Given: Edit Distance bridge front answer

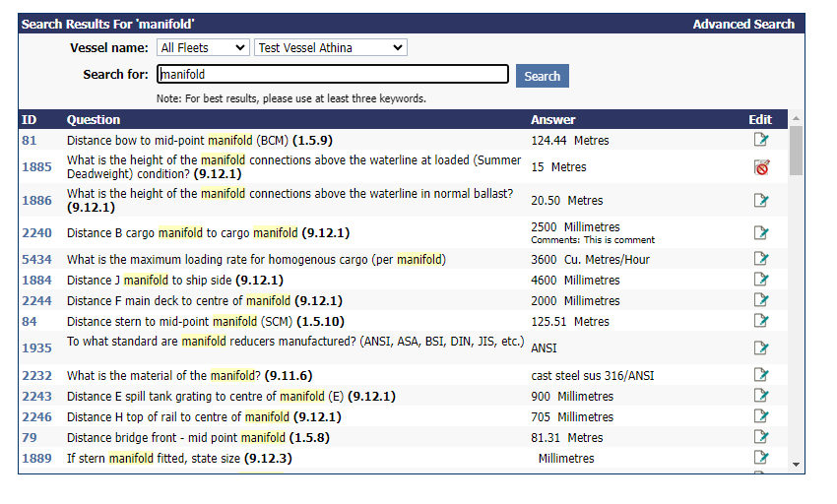Looking at the screenshot, I should [760, 437].
